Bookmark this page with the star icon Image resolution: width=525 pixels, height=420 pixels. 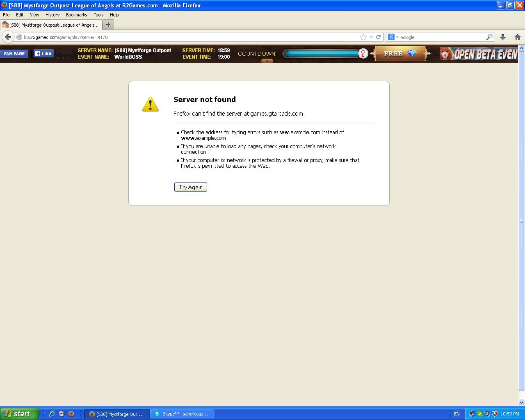point(363,37)
